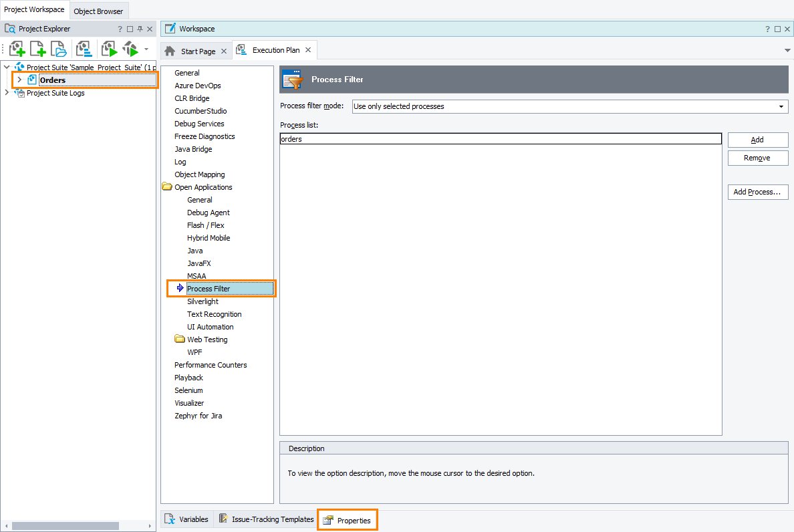Click the Organize Tests toolbar icon
794x532 pixels.
[83, 49]
